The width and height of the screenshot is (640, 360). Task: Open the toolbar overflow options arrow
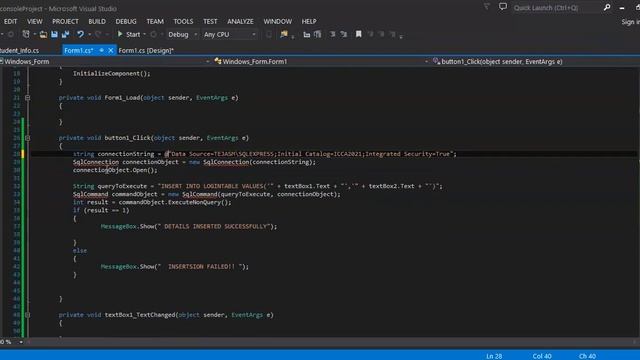point(401,37)
